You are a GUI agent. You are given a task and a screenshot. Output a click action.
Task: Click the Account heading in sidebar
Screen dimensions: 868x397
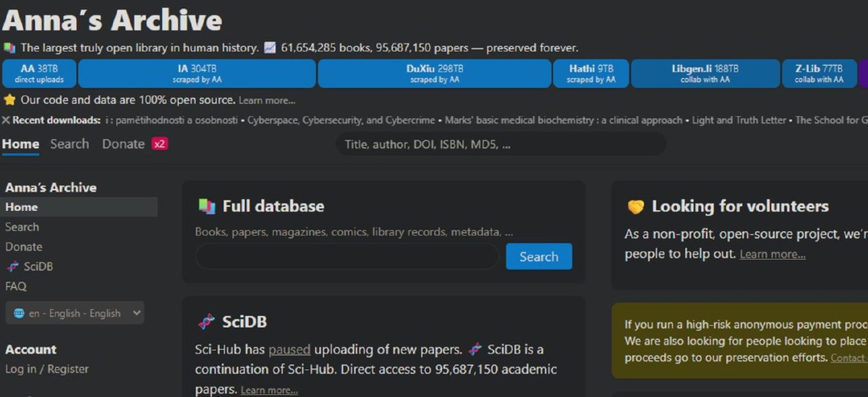tap(30, 349)
